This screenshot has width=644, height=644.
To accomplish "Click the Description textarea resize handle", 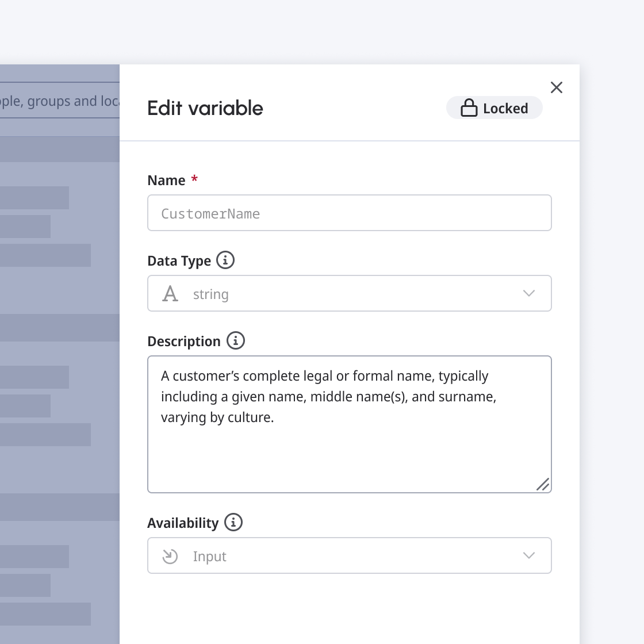I will pyautogui.click(x=543, y=484).
